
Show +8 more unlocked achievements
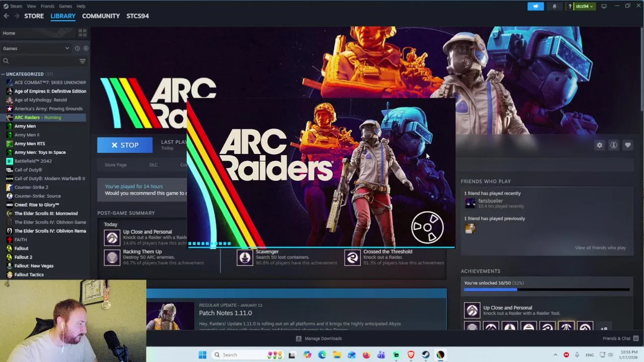pos(604,329)
